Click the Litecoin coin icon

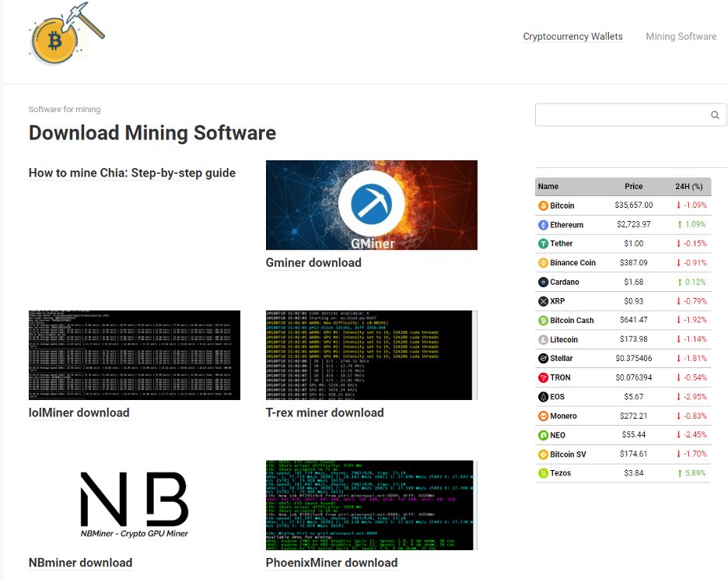pyautogui.click(x=543, y=339)
